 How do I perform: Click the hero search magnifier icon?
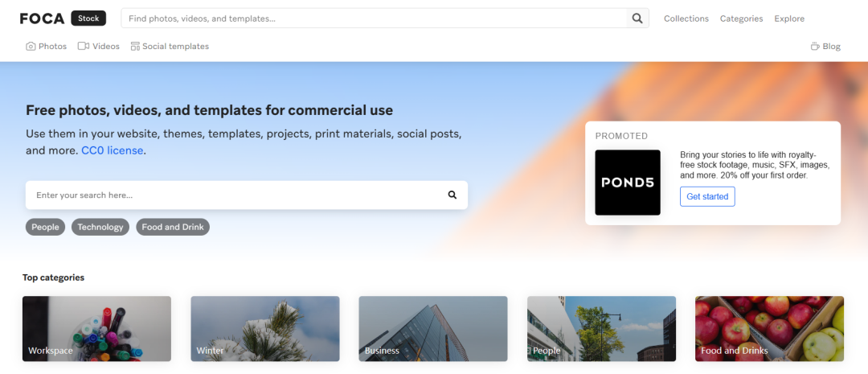coord(452,195)
